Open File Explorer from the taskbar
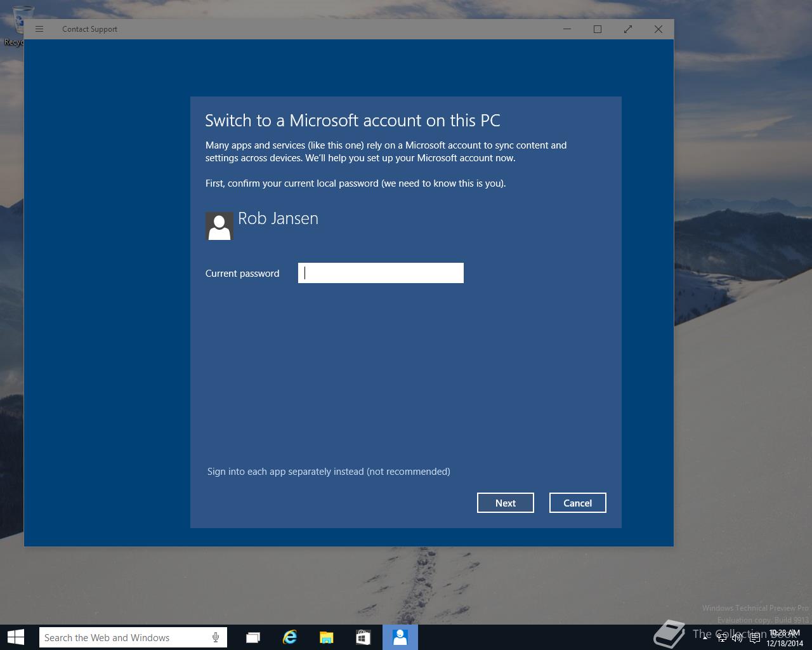This screenshot has width=812, height=650. coord(327,637)
